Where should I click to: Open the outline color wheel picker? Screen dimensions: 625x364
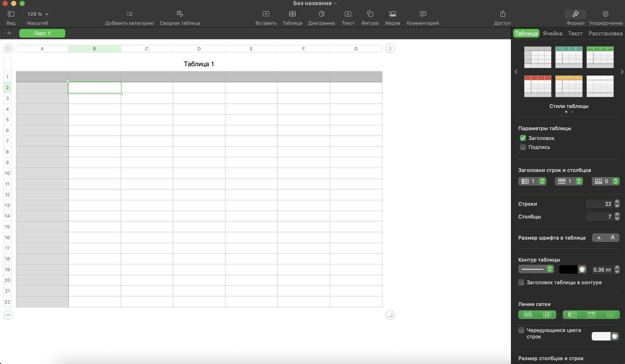582,269
